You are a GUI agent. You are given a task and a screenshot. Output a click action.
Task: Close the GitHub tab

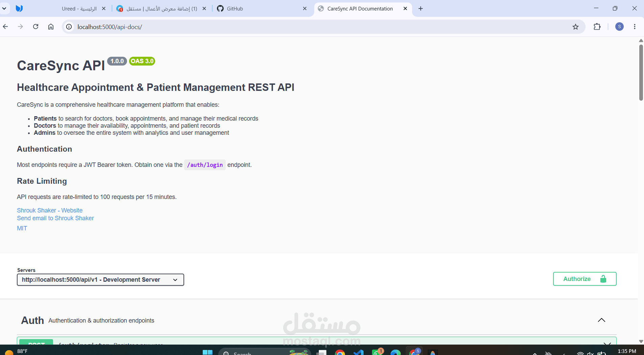pyautogui.click(x=305, y=9)
